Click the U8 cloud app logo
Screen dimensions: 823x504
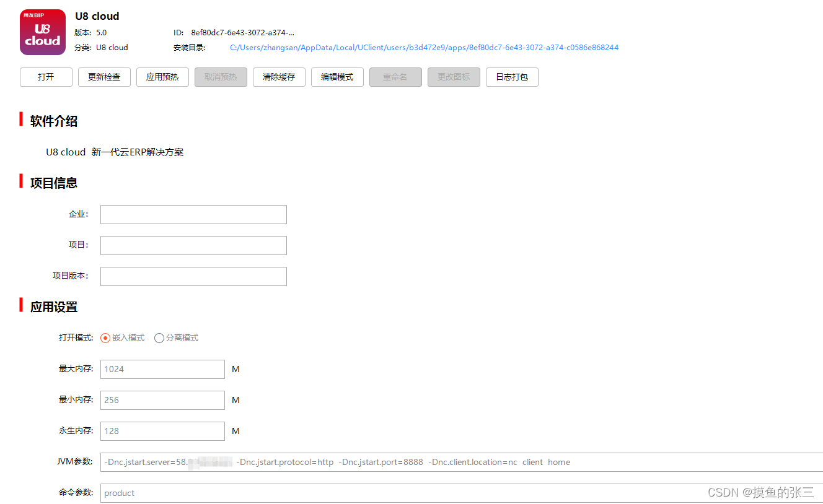pyautogui.click(x=43, y=32)
